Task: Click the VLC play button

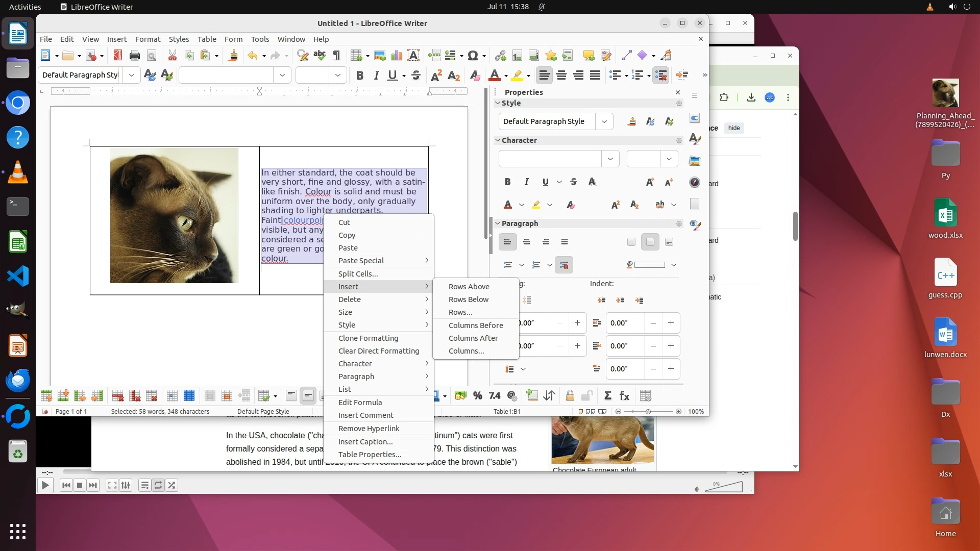Action: 45,485
